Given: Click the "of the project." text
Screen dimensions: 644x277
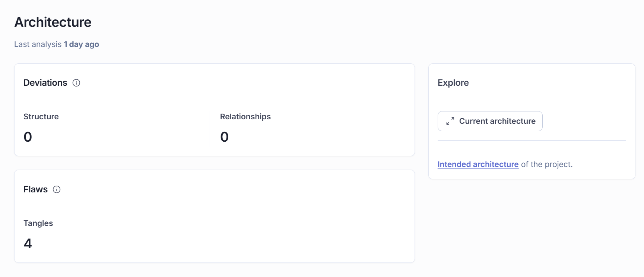Looking at the screenshot, I should (546, 164).
